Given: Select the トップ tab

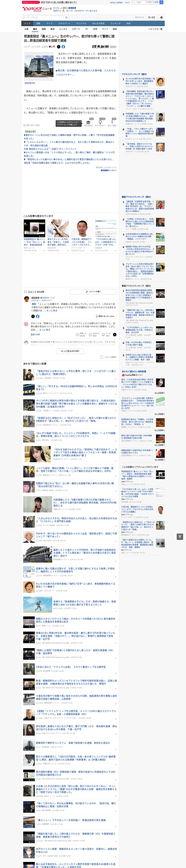Looking at the screenshot, I should [x=27, y=24].
